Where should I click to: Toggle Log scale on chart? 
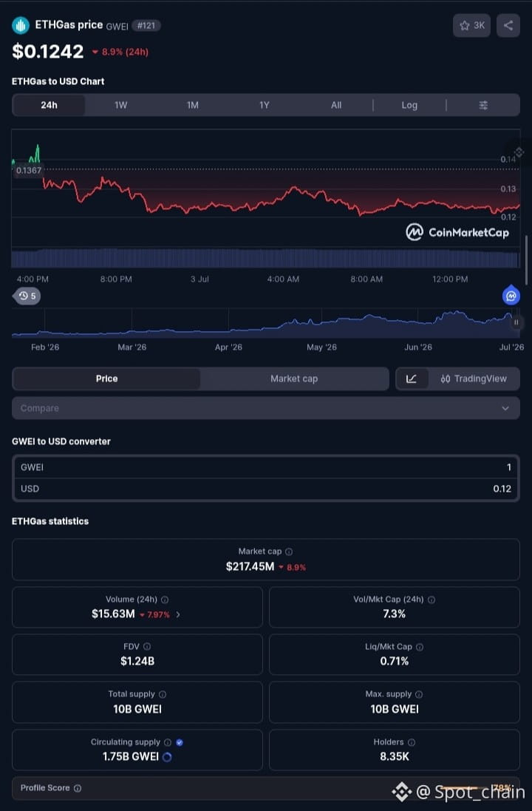click(x=409, y=105)
